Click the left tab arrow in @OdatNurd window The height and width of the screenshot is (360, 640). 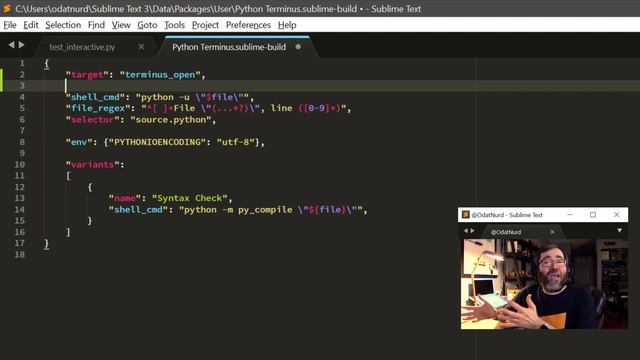point(466,231)
